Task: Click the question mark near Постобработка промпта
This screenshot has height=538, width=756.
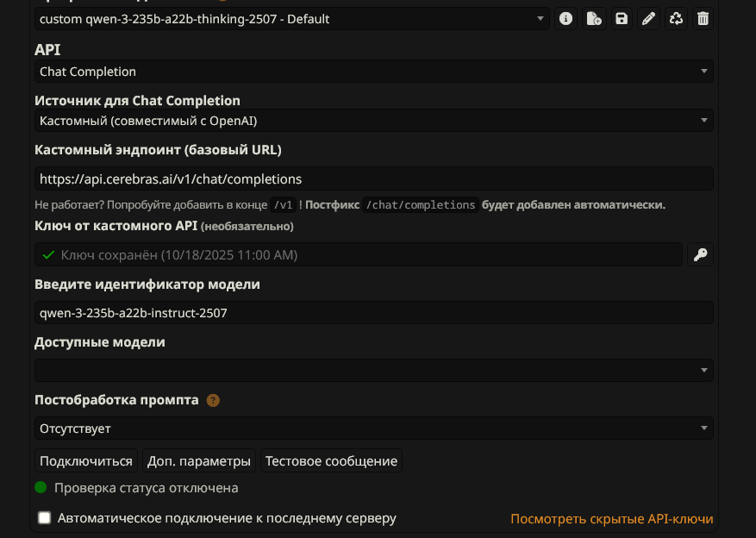Action: pyautogui.click(x=213, y=400)
